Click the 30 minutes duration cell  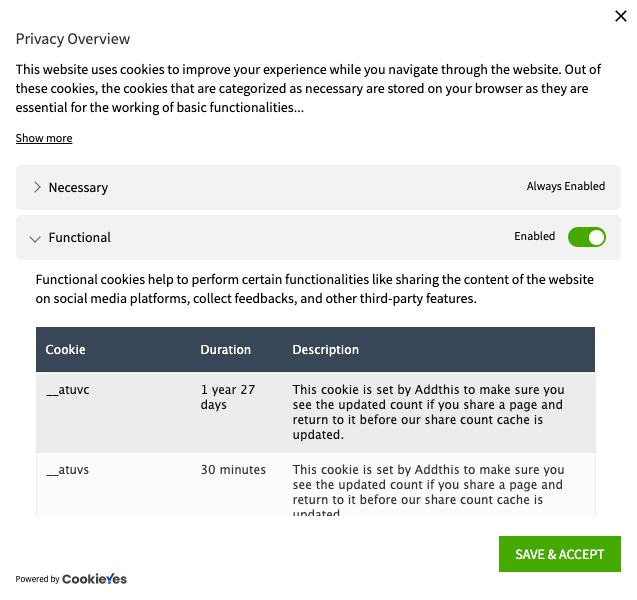(233, 470)
